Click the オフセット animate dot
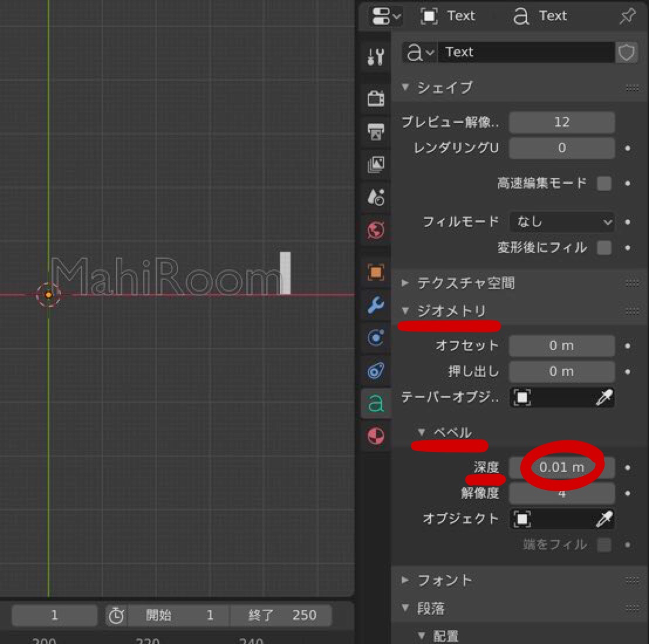649x644 pixels. point(627,346)
